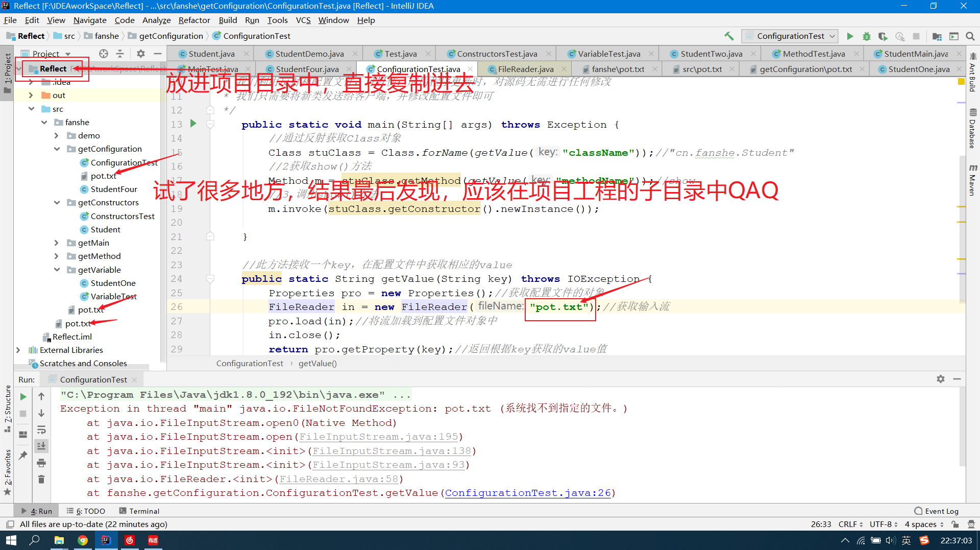The width and height of the screenshot is (980, 550).
Task: Rerun the program from the console toolbar
Action: click(x=22, y=396)
